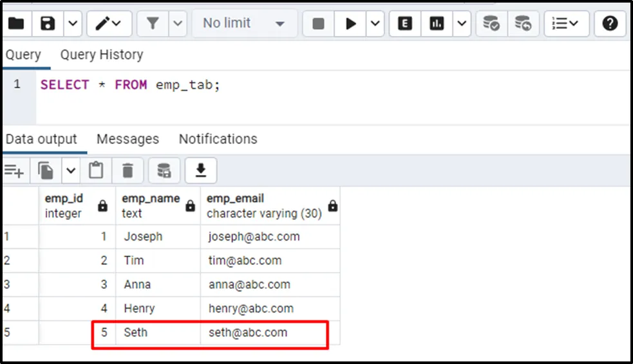Click the Add row icon
The height and width of the screenshot is (364, 633).
[14, 170]
